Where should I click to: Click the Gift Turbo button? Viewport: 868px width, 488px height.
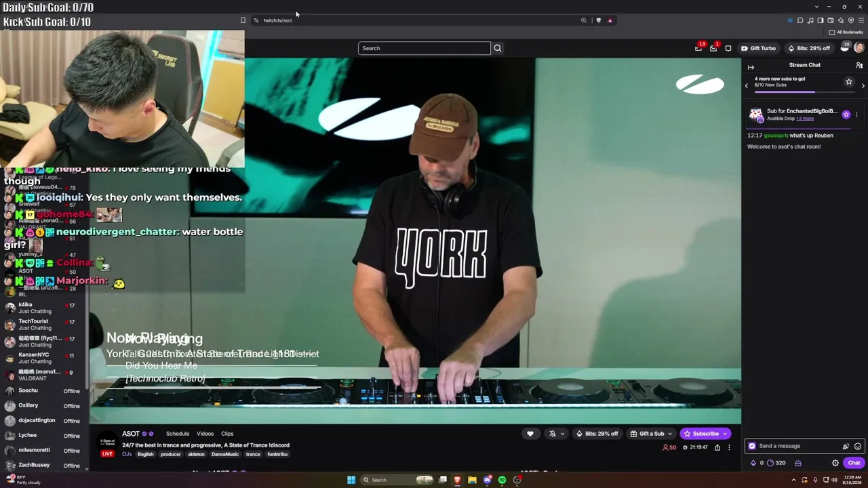[758, 48]
